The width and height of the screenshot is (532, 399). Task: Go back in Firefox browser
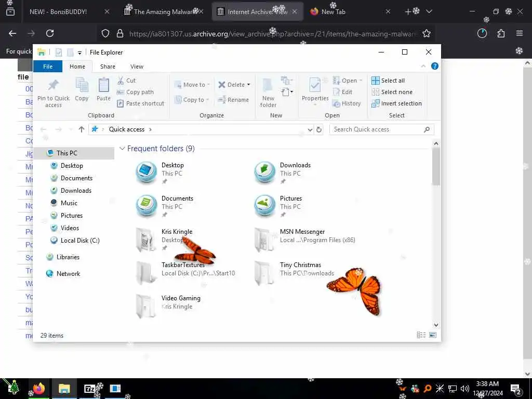coord(12,33)
